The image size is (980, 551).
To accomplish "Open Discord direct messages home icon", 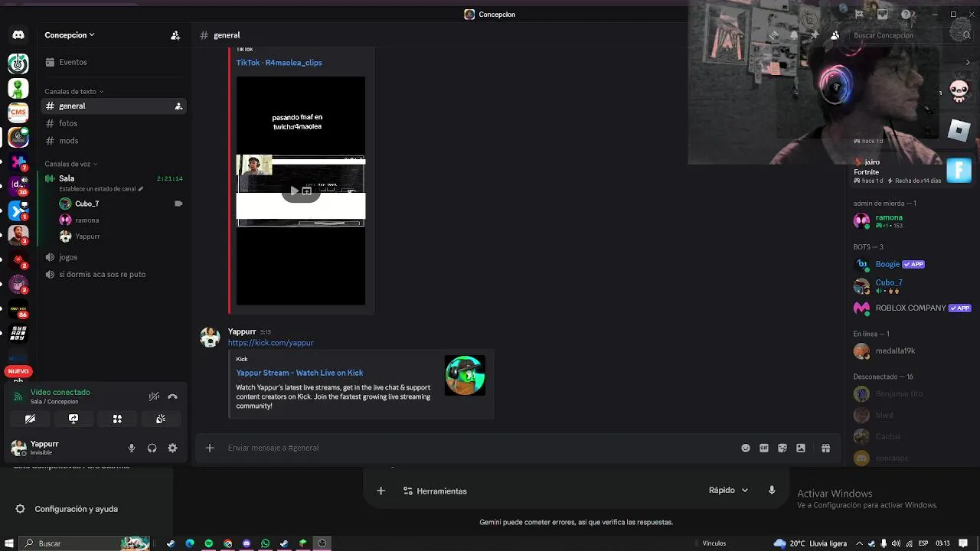I will [18, 35].
